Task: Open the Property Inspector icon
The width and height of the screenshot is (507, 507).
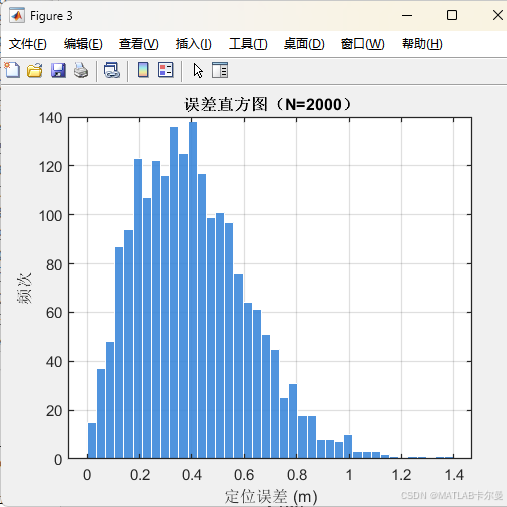Action: [220, 70]
